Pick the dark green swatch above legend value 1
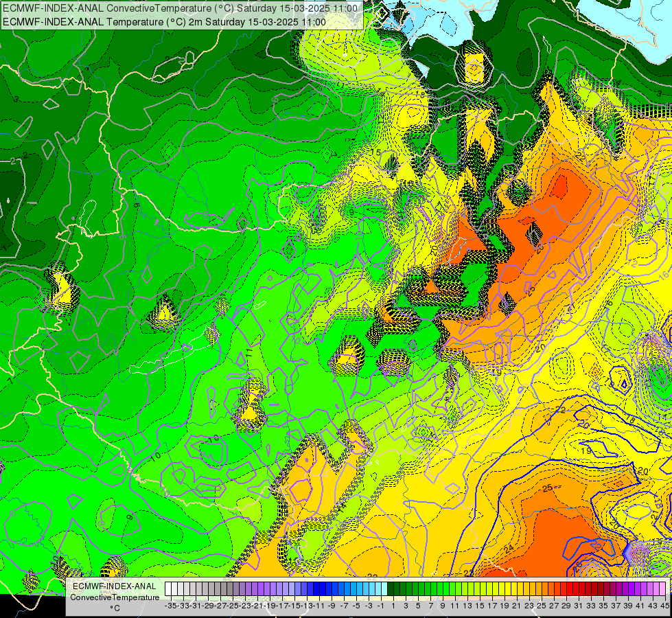Viewport: 672px width, 618px height. click(x=391, y=589)
